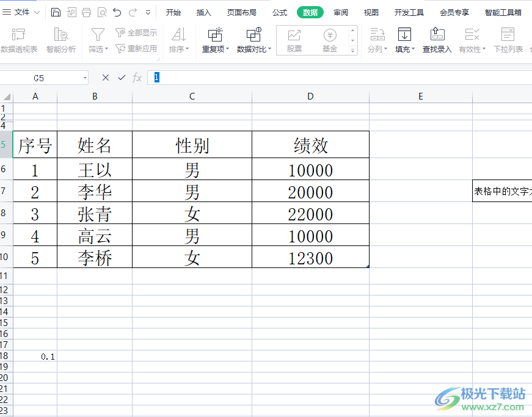Select the cell with value 12300
Viewport: 532px width, 417px height.
point(310,257)
